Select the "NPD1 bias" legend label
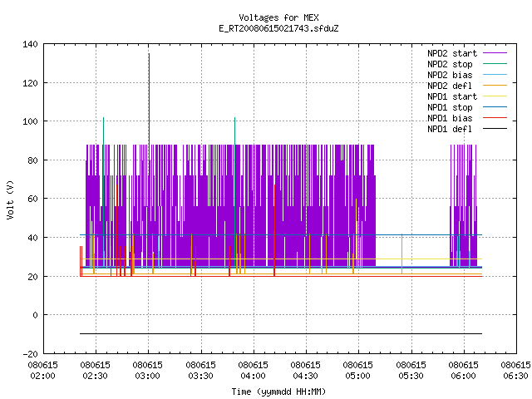 point(450,118)
